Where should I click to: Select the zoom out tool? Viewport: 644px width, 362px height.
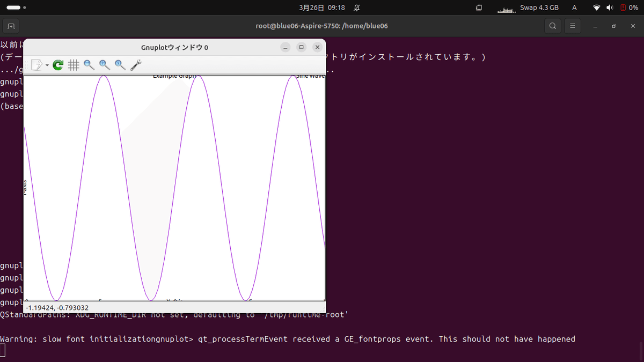[x=88, y=64]
